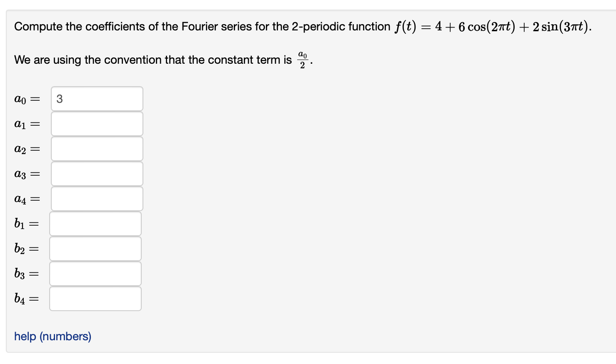The image size is (616, 364).
Task: Click the fraction a0/2 in the instructions
Action: [x=303, y=59]
